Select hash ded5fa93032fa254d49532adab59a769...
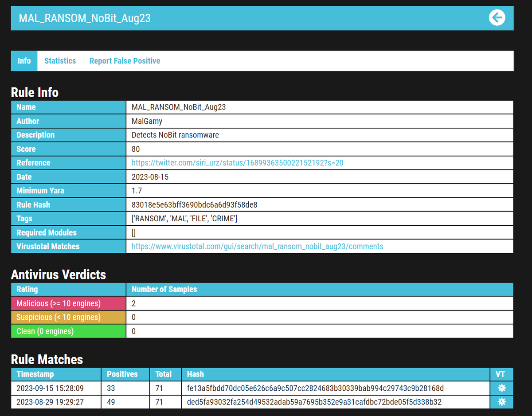 click(x=314, y=402)
